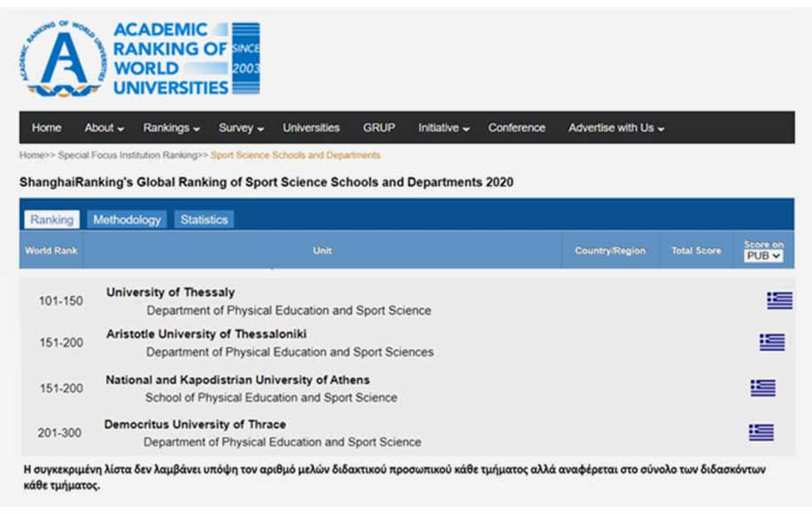
Task: Open the Score on PUB dropdown
Action: (x=763, y=256)
